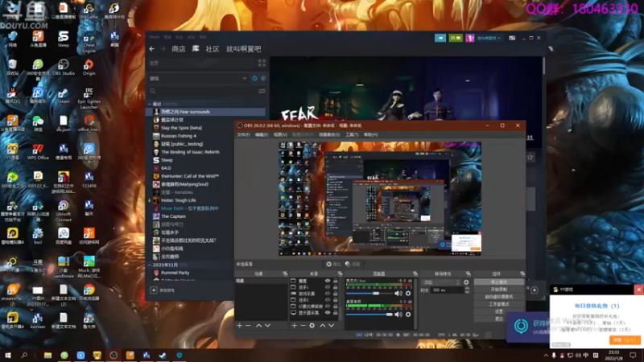The image size is (644, 362).
Task: Move scene up in OBS scenes panel
Action: (258, 326)
